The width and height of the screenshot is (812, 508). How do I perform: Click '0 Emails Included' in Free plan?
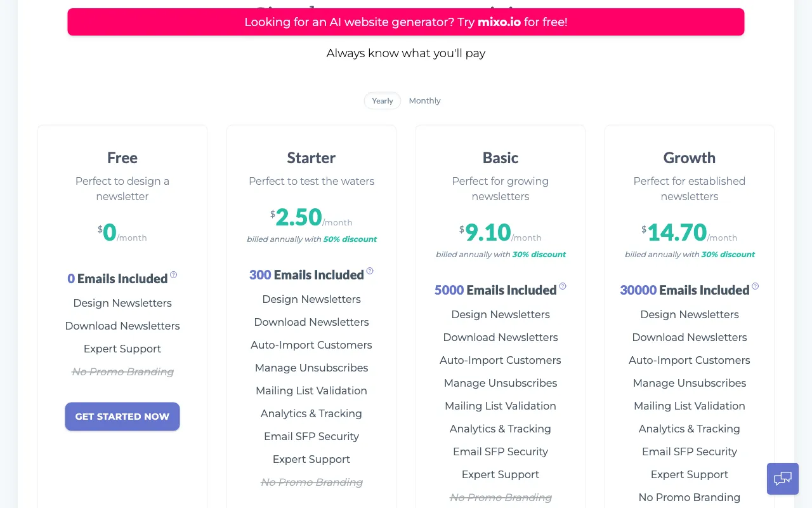pyautogui.click(x=117, y=279)
